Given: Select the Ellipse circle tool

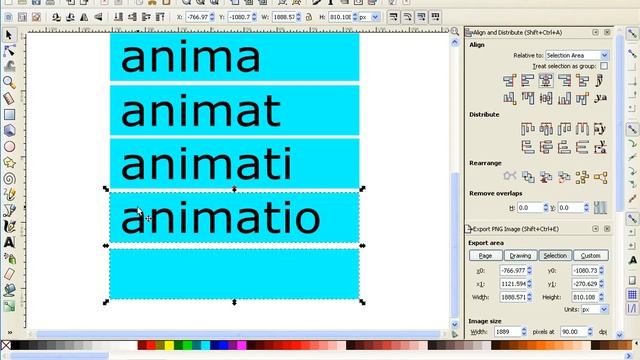Looking at the screenshot, I should click(x=9, y=147).
